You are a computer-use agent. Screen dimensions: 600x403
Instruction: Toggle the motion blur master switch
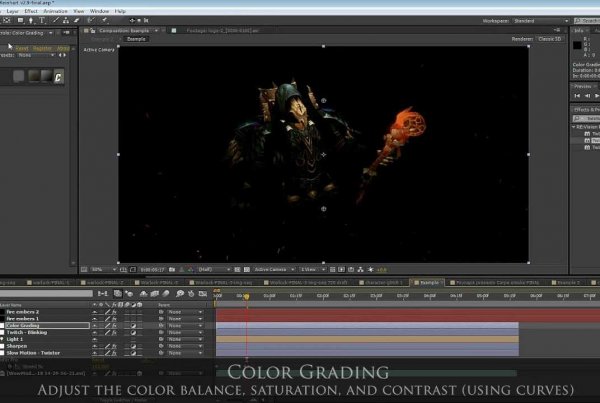[166, 294]
